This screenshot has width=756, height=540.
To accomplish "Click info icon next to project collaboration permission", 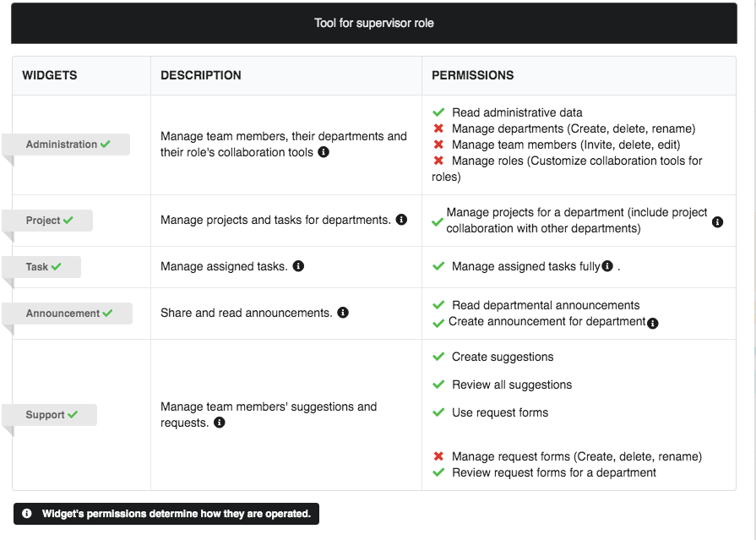I will (717, 222).
